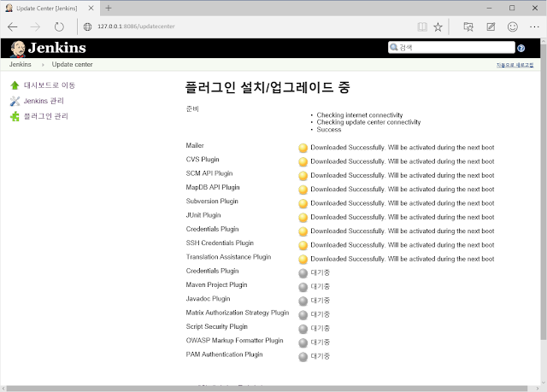Screen dimensions: 547x392
Task: Click 'PAM Authentication Plugin' name
Action: coord(224,354)
